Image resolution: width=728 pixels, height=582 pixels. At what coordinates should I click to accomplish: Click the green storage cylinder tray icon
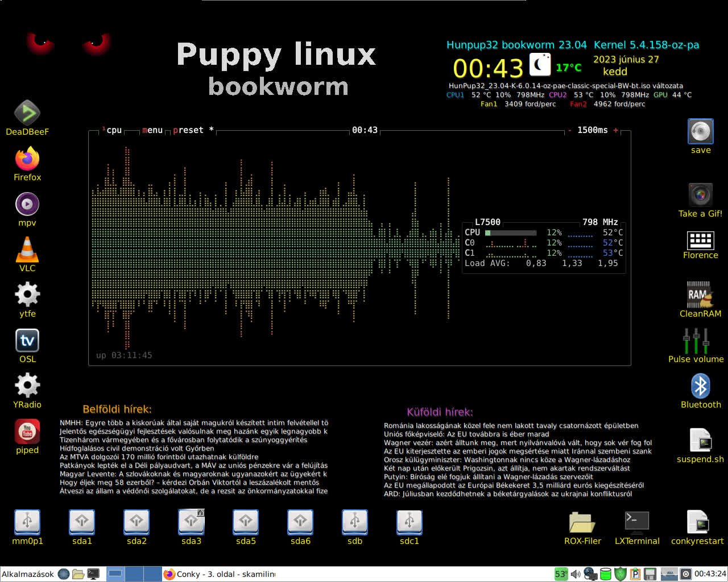[x=606, y=574]
